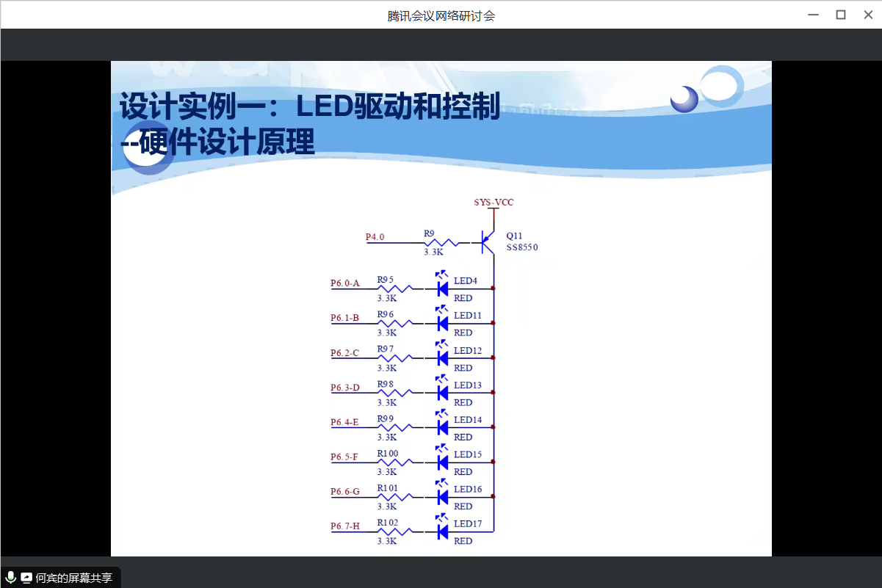Click the P6.7-H pin label
Screen dimensions: 882x588
[345, 526]
